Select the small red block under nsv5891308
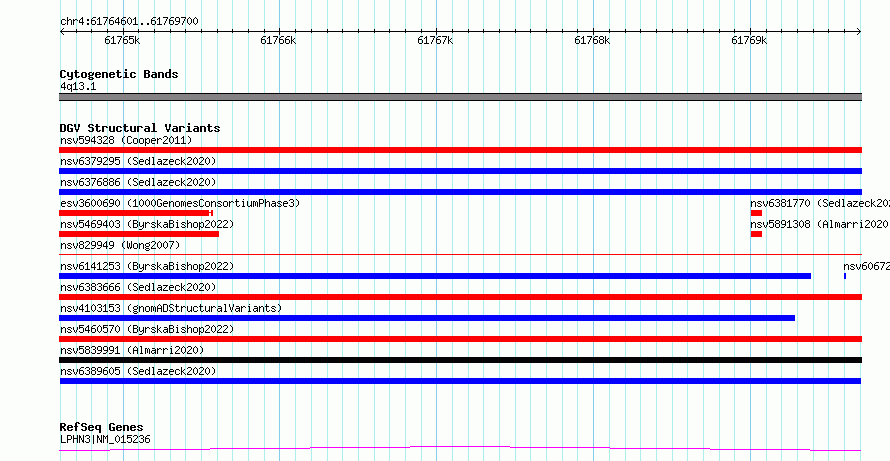This screenshot has width=890, height=461. click(756, 234)
